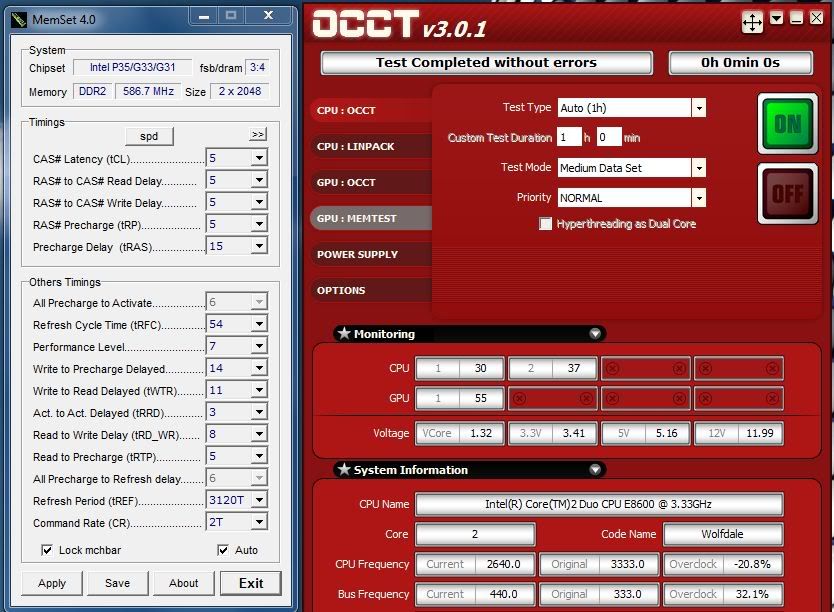Click GPU temperature value 55
The image size is (834, 612).
(x=481, y=398)
